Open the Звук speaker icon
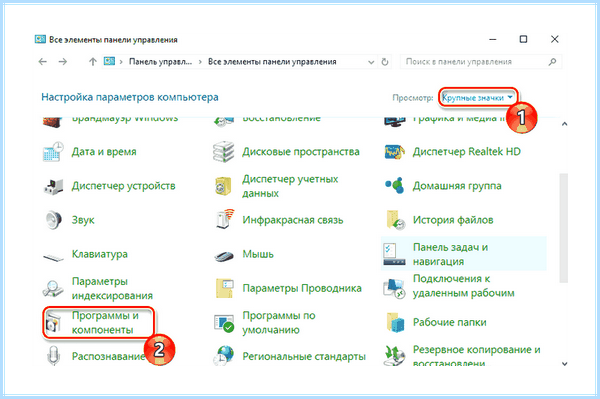This screenshot has width=600, height=399. pyautogui.click(x=53, y=220)
